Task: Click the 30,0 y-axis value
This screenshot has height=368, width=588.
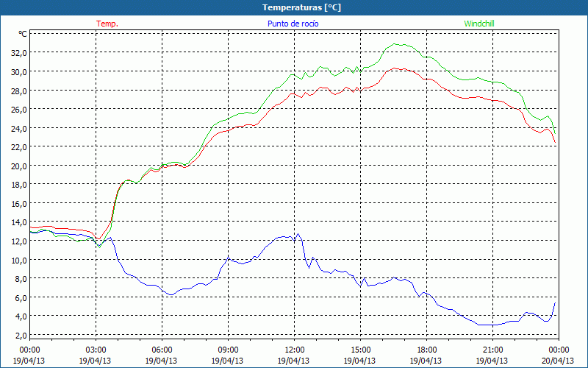Action: click(x=20, y=71)
